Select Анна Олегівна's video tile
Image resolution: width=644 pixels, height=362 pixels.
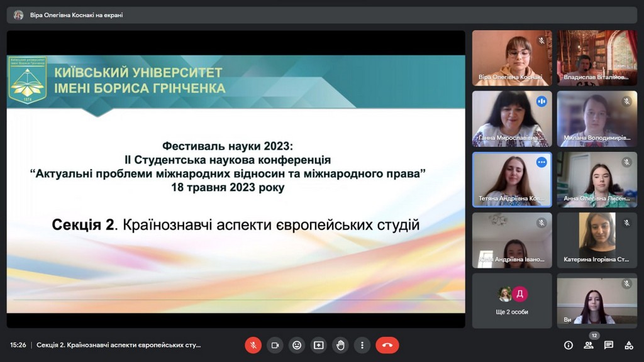tap(597, 180)
